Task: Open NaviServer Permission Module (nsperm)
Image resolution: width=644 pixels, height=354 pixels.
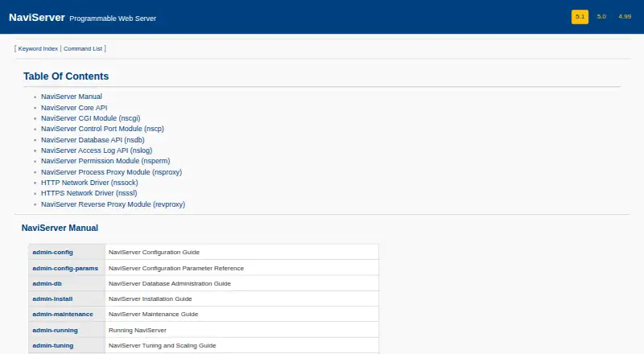Action: [x=105, y=161]
